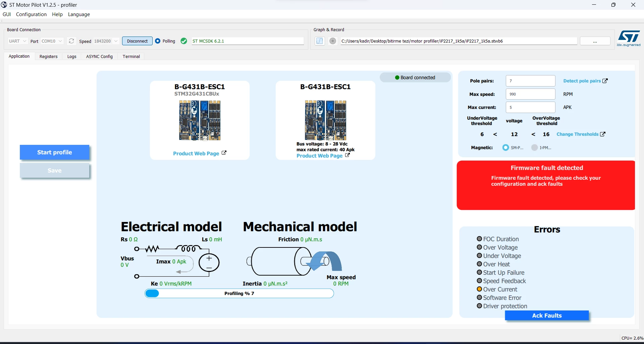
Task: Open the UART connection type dropdown
Action: pos(17,41)
